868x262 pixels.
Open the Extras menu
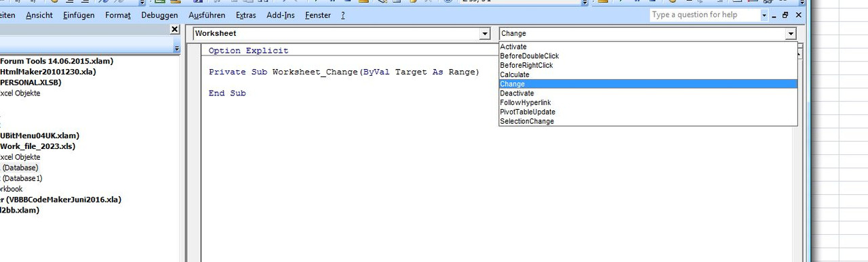click(x=245, y=15)
